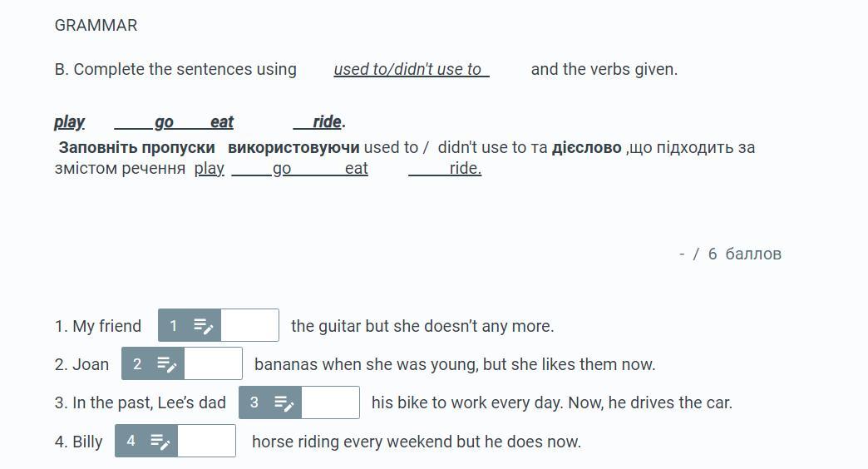Image resolution: width=868 pixels, height=469 pixels.
Task: Focus the answer field after "Billy"
Action: pyautogui.click(x=206, y=441)
